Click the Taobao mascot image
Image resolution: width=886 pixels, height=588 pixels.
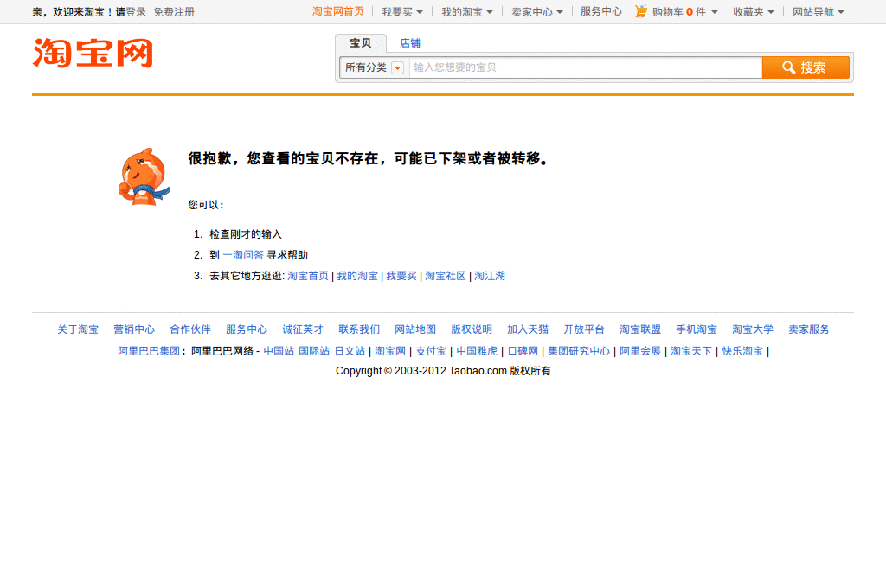(144, 176)
